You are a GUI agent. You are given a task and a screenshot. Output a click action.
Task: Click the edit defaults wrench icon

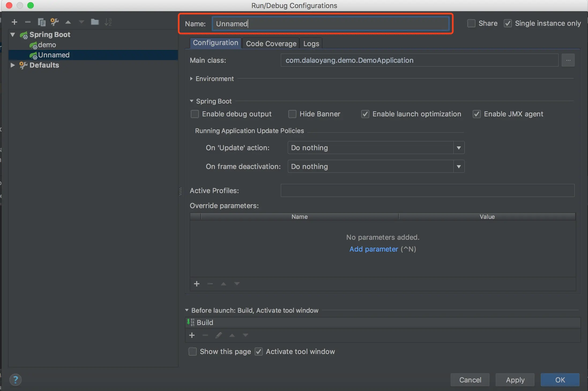tap(55, 22)
